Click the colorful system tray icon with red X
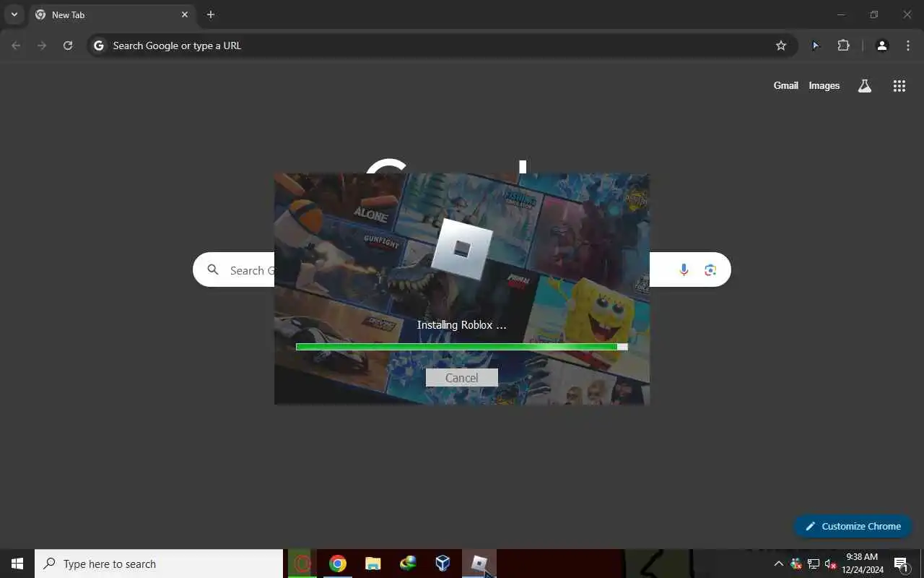Image resolution: width=924 pixels, height=578 pixels. (796, 564)
